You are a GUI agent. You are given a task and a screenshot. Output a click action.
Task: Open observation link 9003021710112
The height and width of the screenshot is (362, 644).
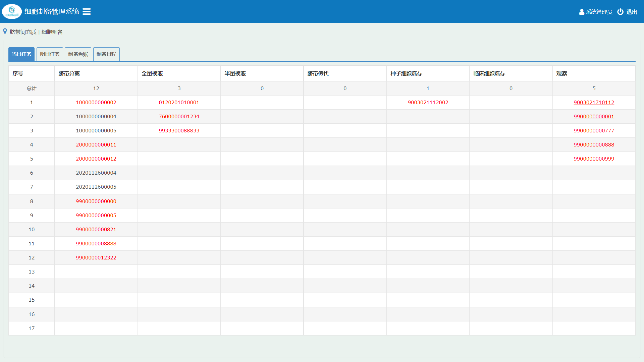(x=594, y=103)
